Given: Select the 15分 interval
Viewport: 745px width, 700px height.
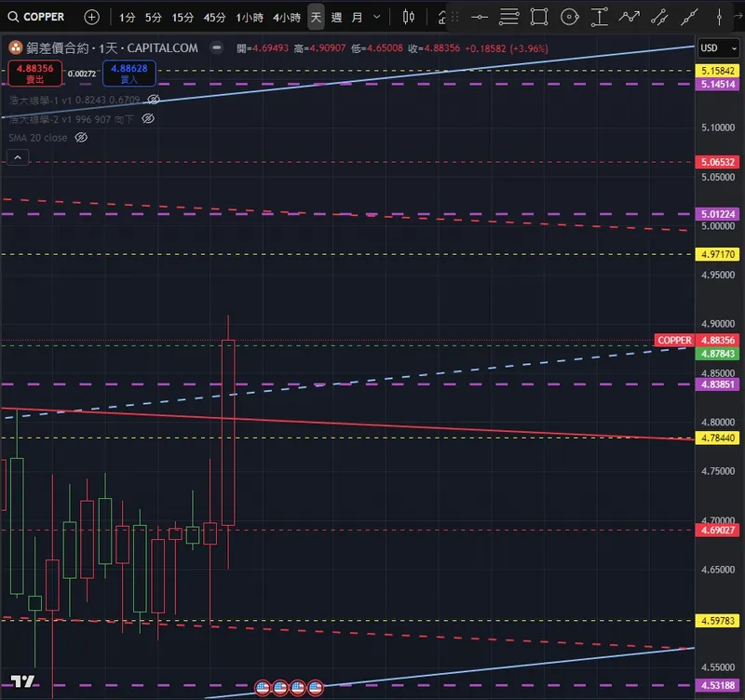Looking at the screenshot, I should click(x=183, y=18).
